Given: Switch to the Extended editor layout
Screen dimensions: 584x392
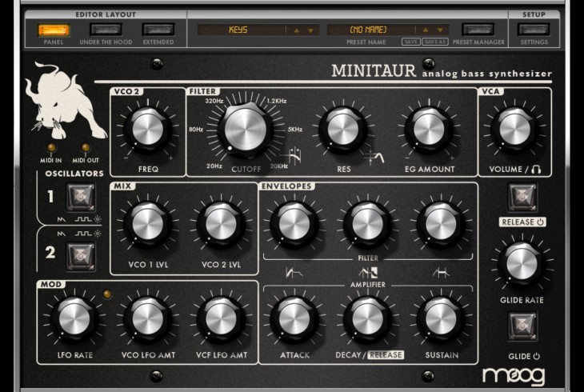Looking at the screenshot, I should coord(158,30).
